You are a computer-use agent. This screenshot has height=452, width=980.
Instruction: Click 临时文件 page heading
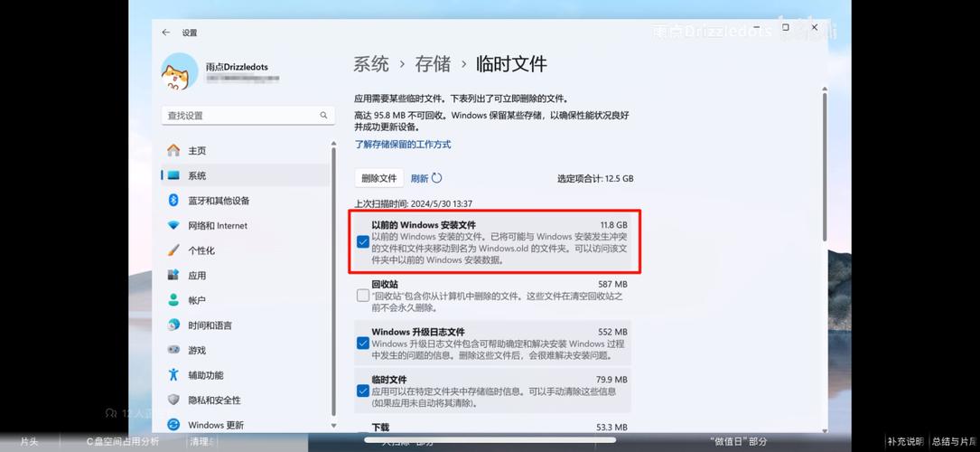point(511,64)
